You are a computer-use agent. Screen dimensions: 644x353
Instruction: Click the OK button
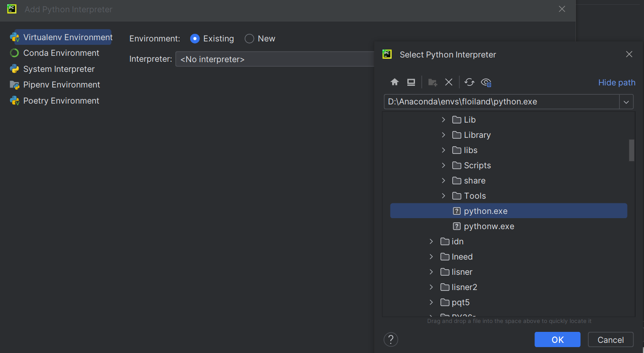click(557, 339)
